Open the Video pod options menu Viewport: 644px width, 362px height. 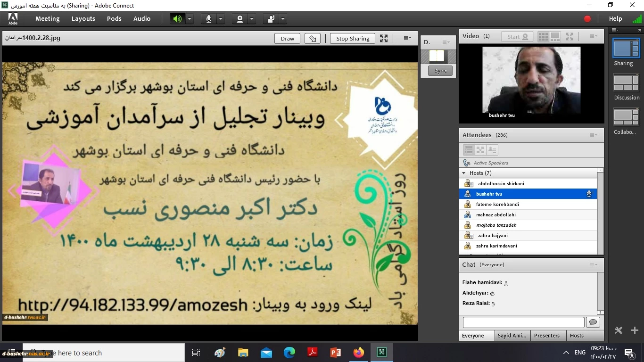click(x=594, y=36)
